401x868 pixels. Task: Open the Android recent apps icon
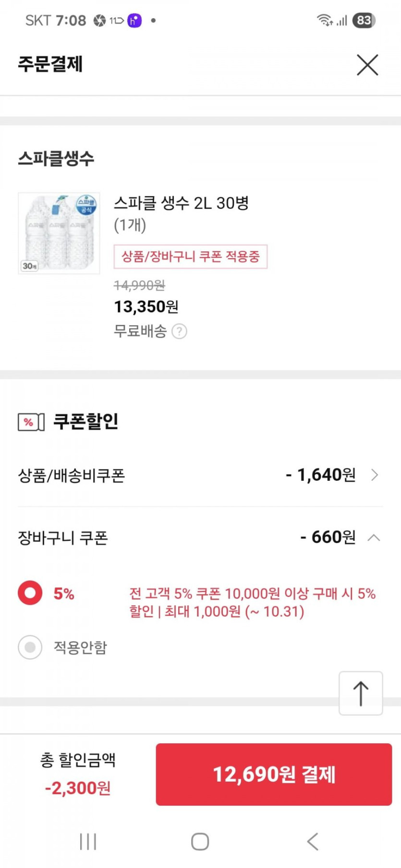click(88, 841)
